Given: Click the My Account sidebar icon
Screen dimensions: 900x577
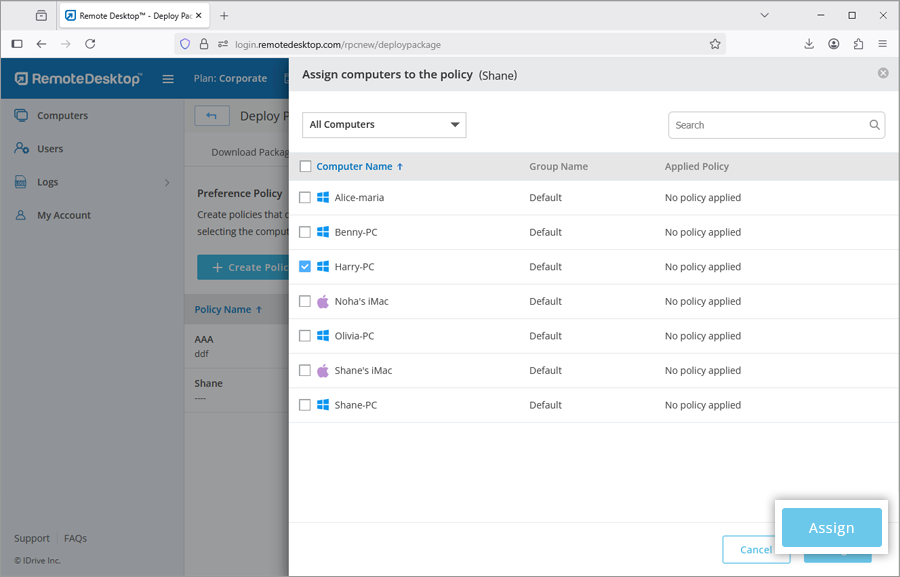Looking at the screenshot, I should (21, 215).
